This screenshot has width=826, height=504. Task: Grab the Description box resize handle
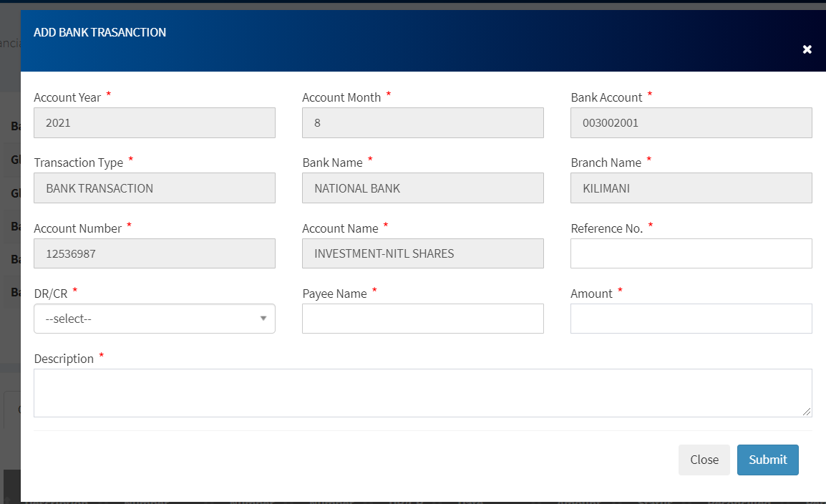pos(807,412)
